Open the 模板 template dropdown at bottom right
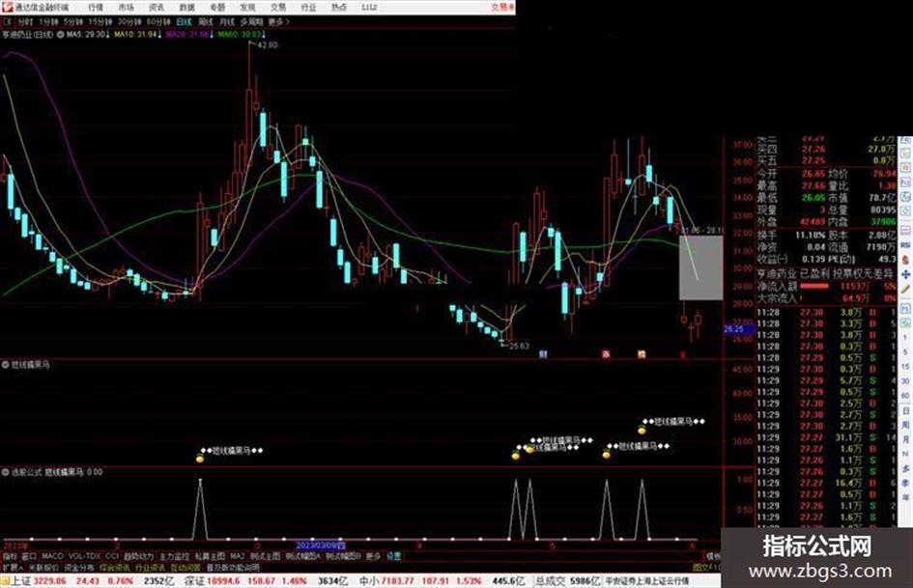The height and width of the screenshot is (588, 913). 714,556
